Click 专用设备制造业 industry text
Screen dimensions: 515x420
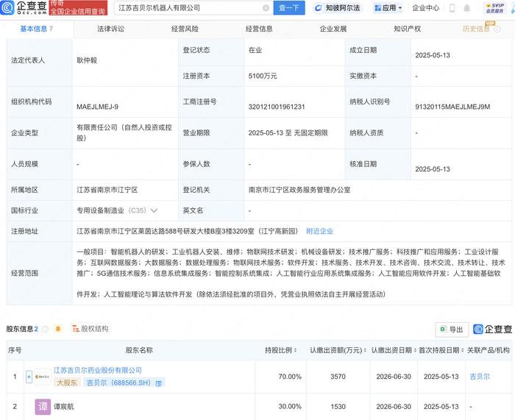100,210
